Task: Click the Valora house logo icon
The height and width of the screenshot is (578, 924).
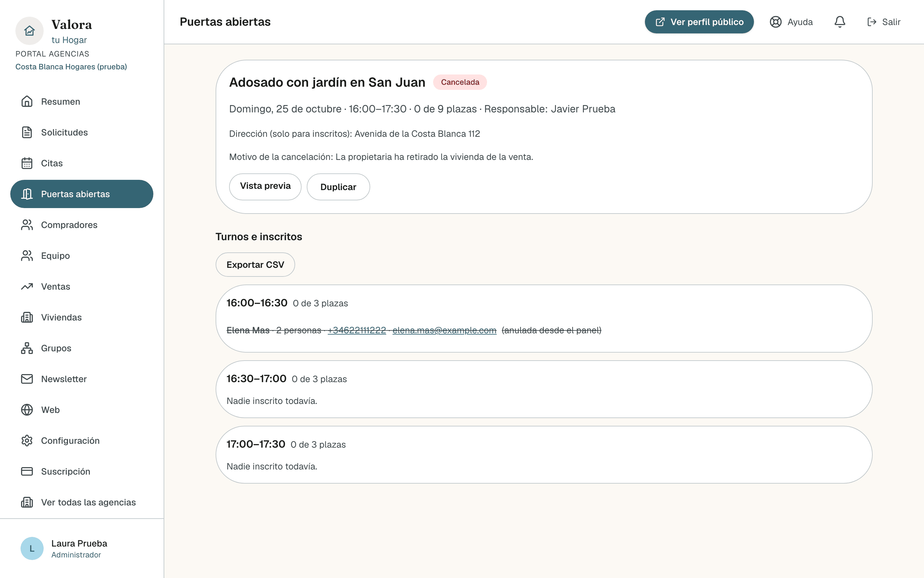Action: (x=30, y=31)
